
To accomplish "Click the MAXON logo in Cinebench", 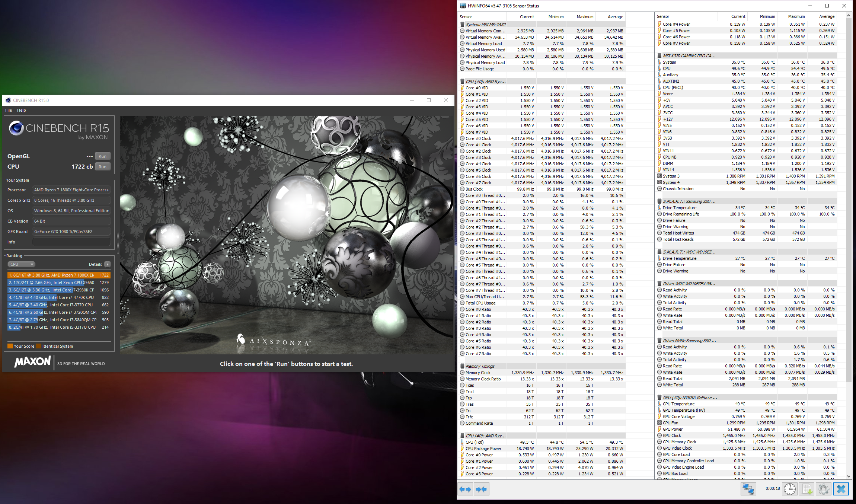I will point(32,361).
